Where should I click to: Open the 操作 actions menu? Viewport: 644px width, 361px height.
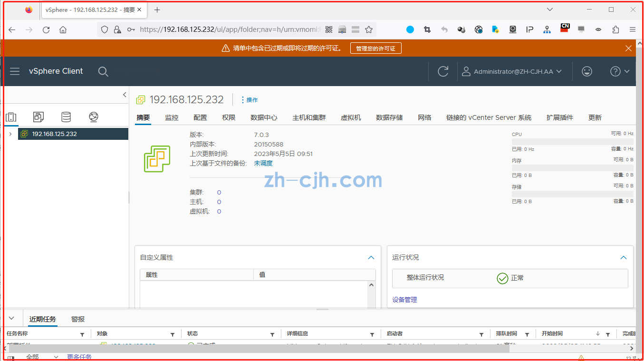tap(250, 100)
